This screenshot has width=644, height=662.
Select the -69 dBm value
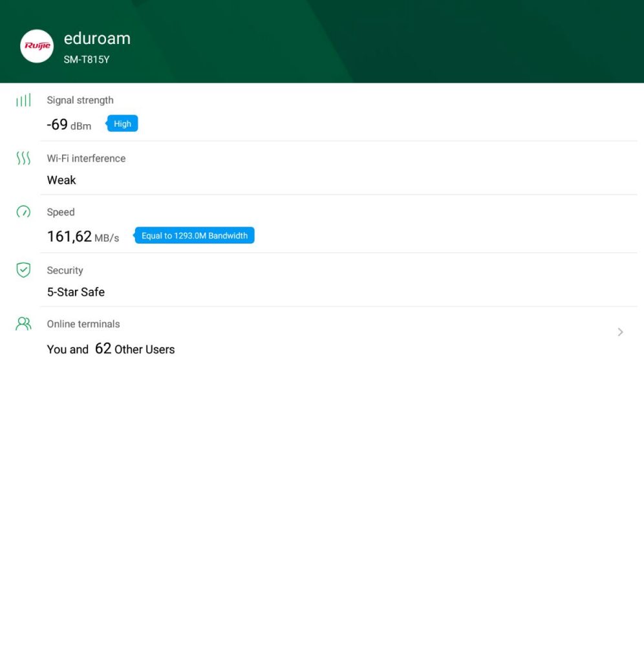coord(69,125)
